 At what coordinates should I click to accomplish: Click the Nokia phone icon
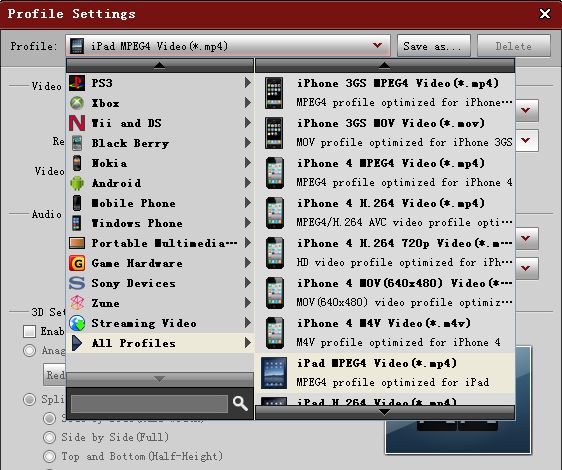click(77, 163)
